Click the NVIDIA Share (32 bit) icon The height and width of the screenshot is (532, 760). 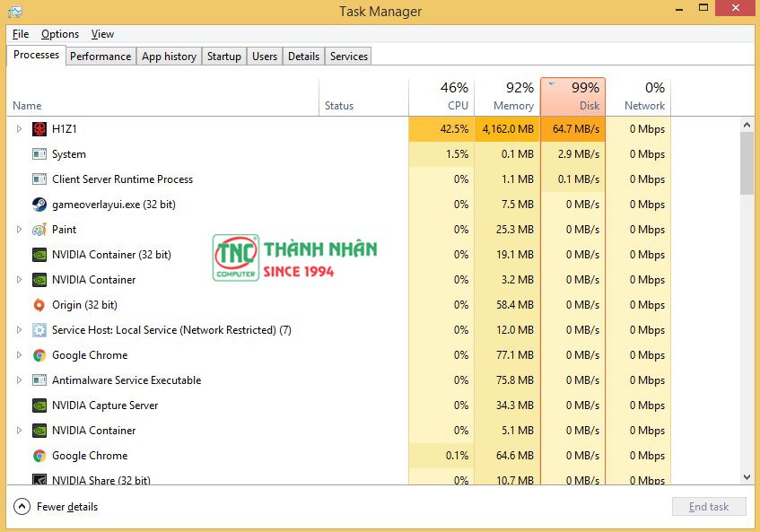click(x=39, y=480)
